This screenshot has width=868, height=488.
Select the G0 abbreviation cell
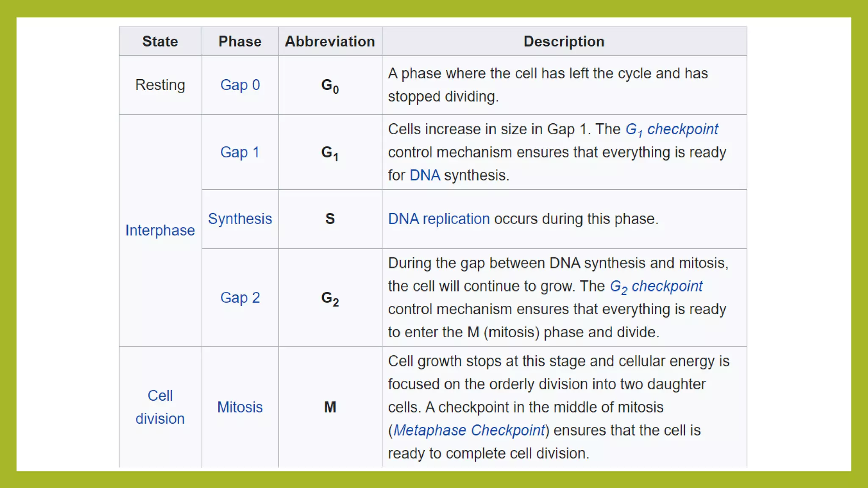[330, 86]
